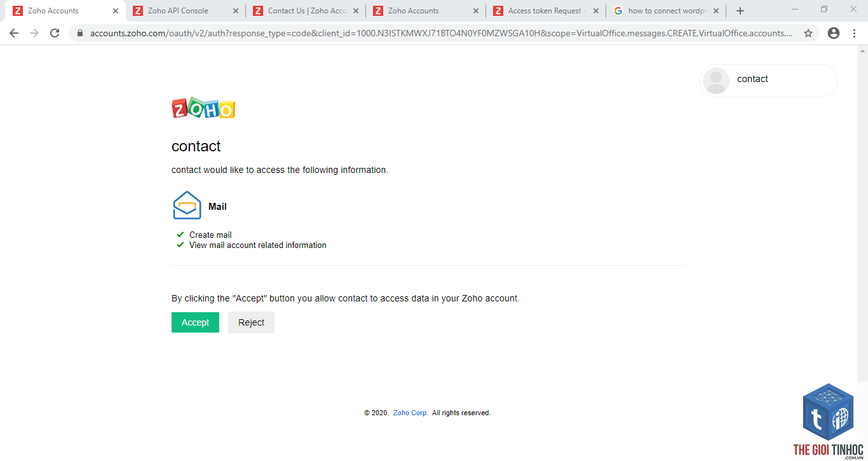Viewport: 868px width, 461px height.
Task: Open the Chrome three-dot menu
Action: click(x=854, y=33)
